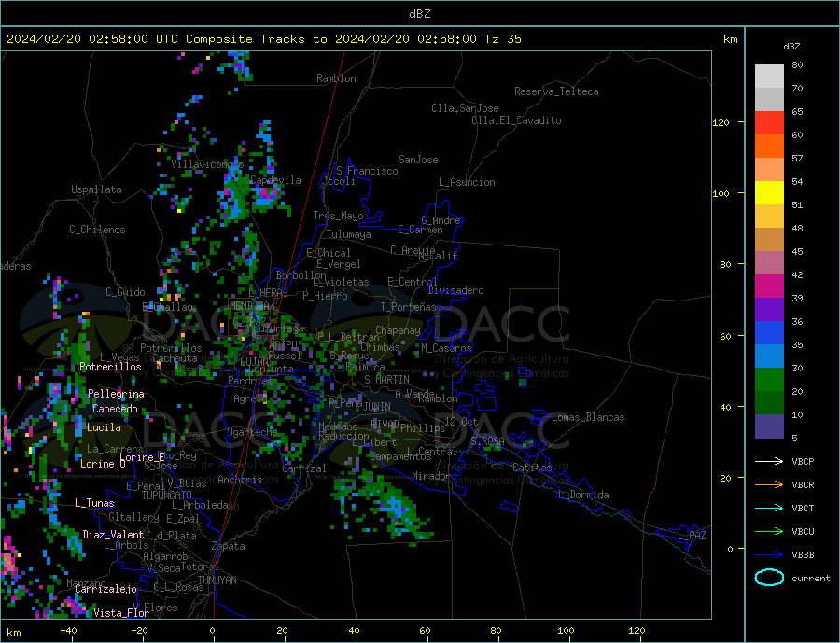The image size is (840, 643).
Task: Click the Villavicencio map label
Action: coord(207,164)
